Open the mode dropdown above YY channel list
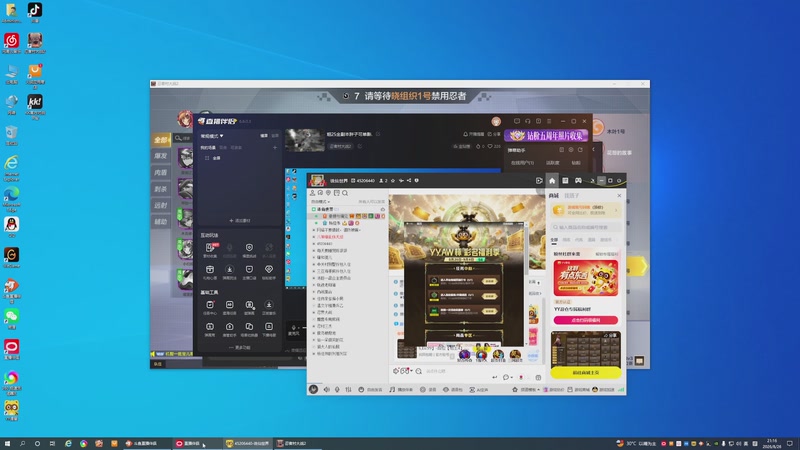 (320, 202)
